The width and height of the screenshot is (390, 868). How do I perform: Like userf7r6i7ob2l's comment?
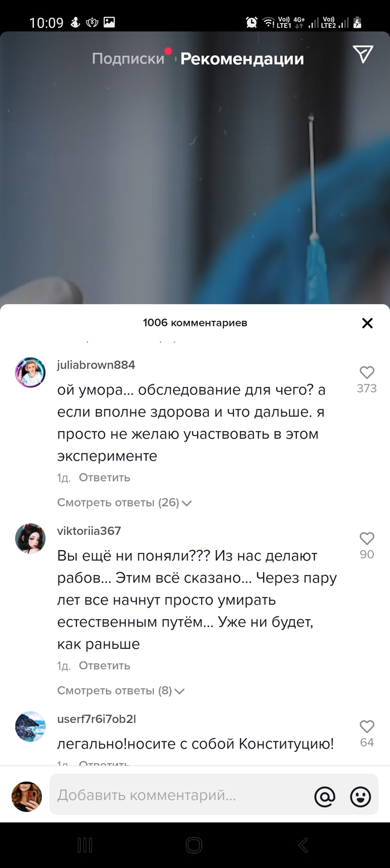click(367, 726)
